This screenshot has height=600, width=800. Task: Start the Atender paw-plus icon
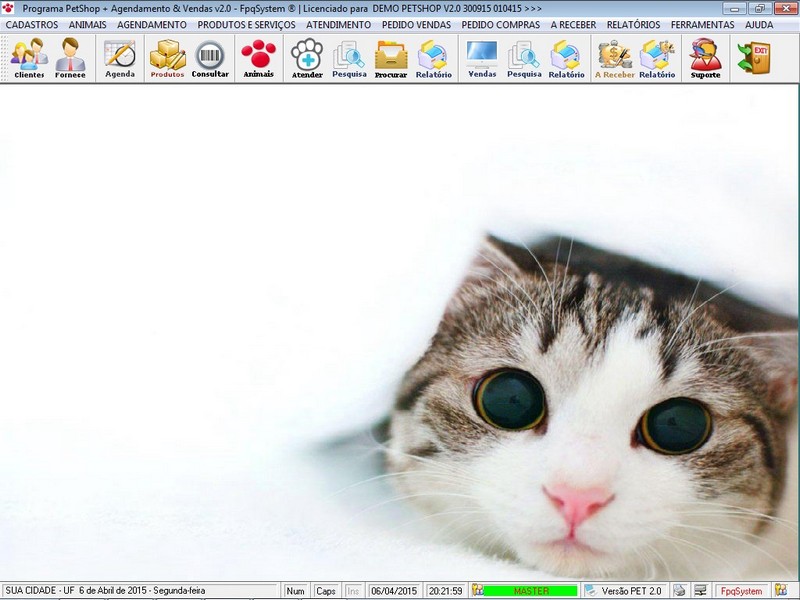[307, 58]
